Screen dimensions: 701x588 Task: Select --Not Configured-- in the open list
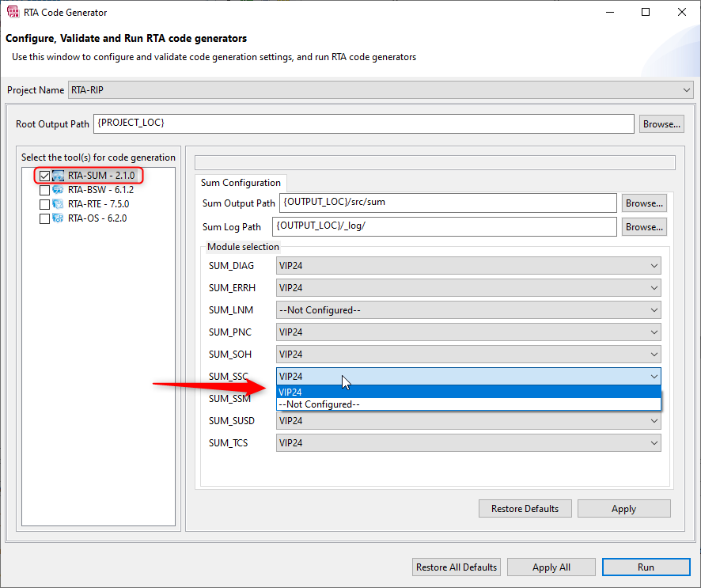coord(468,404)
